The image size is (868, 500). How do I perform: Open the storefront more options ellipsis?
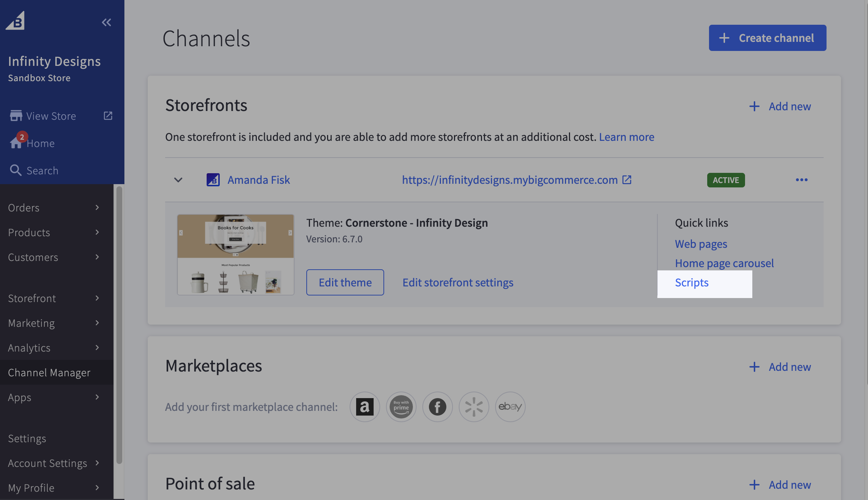point(802,179)
